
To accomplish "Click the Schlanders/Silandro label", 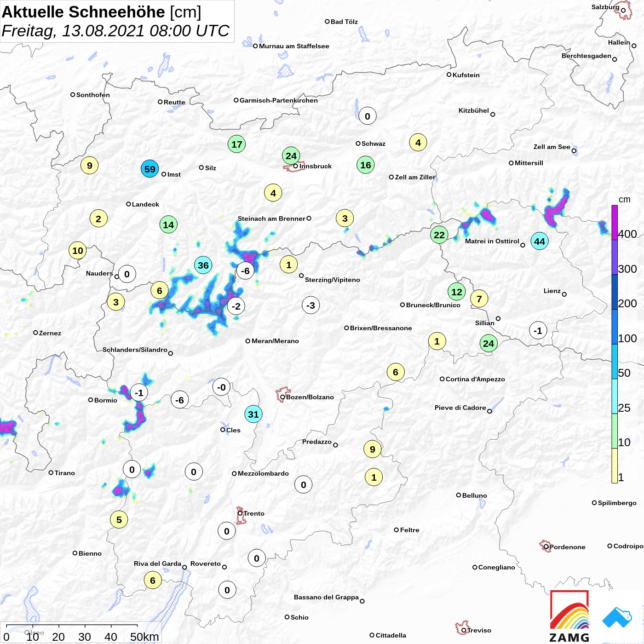I will [135, 350].
